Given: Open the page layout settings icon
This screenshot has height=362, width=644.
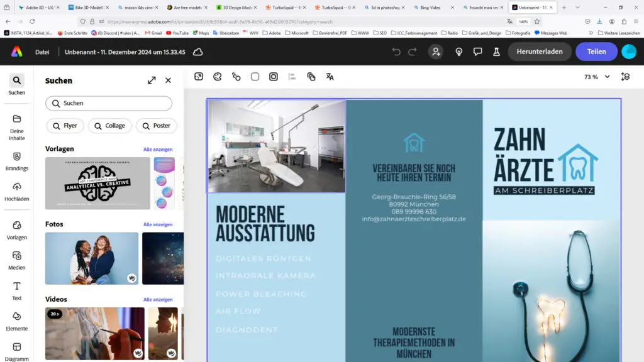Looking at the screenshot, I should [626, 77].
